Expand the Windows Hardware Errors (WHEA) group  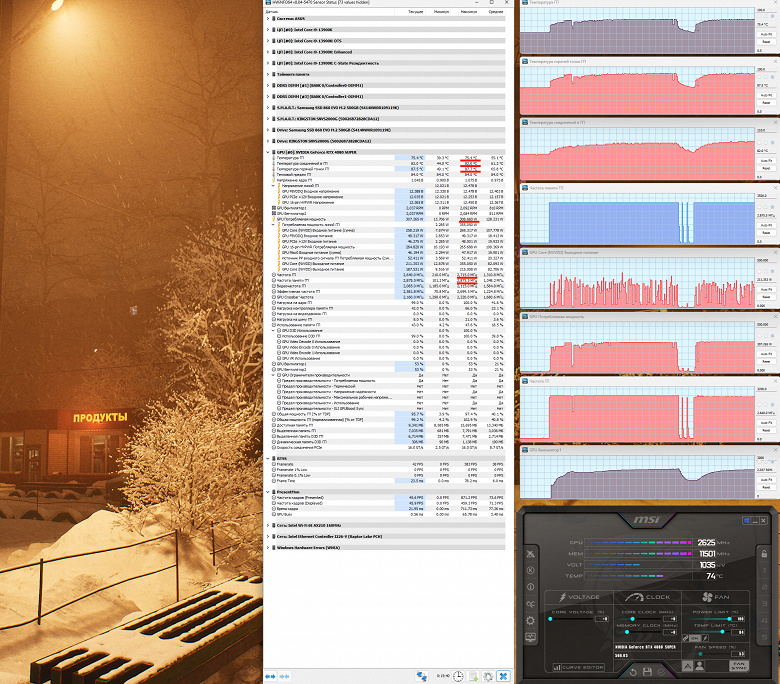point(268,547)
